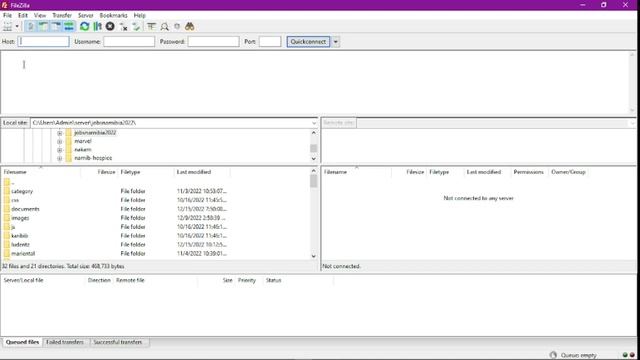Select the css folder row
640x360 pixels.
point(155,200)
